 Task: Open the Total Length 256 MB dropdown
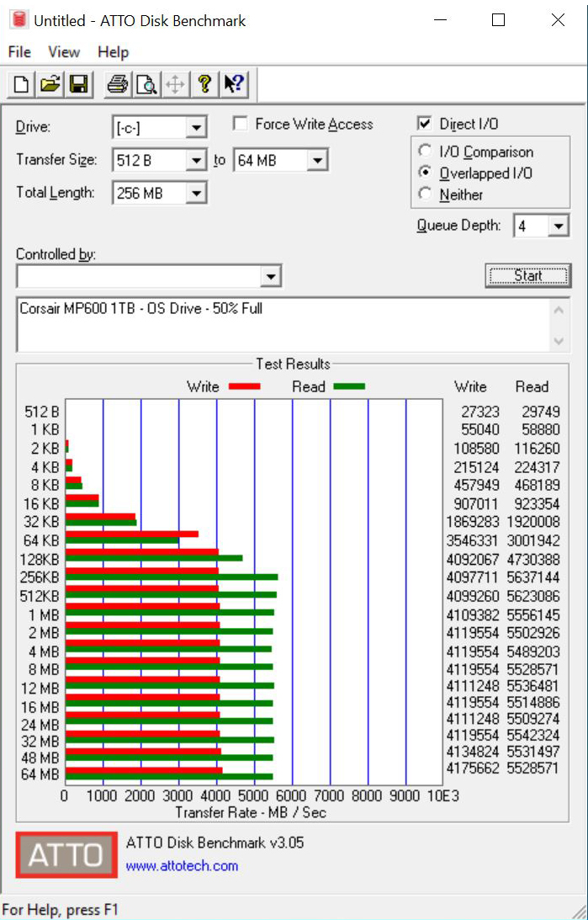pos(160,193)
